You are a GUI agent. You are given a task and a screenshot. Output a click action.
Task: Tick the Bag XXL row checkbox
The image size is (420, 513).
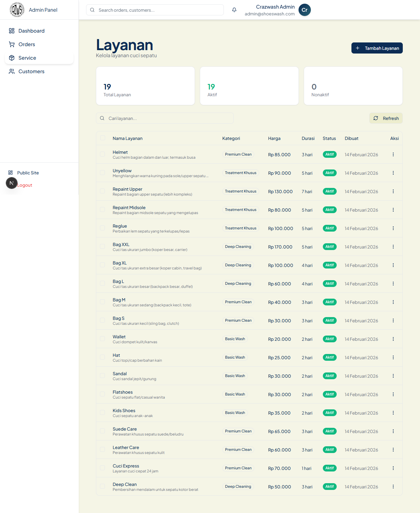102,246
